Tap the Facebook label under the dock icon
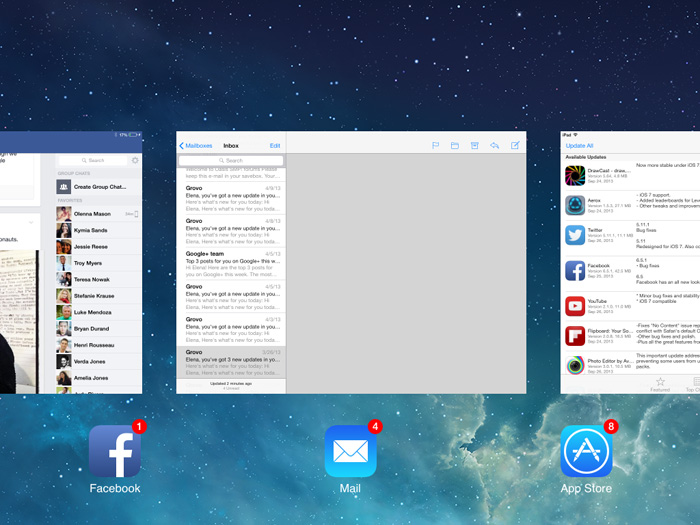 click(x=115, y=488)
